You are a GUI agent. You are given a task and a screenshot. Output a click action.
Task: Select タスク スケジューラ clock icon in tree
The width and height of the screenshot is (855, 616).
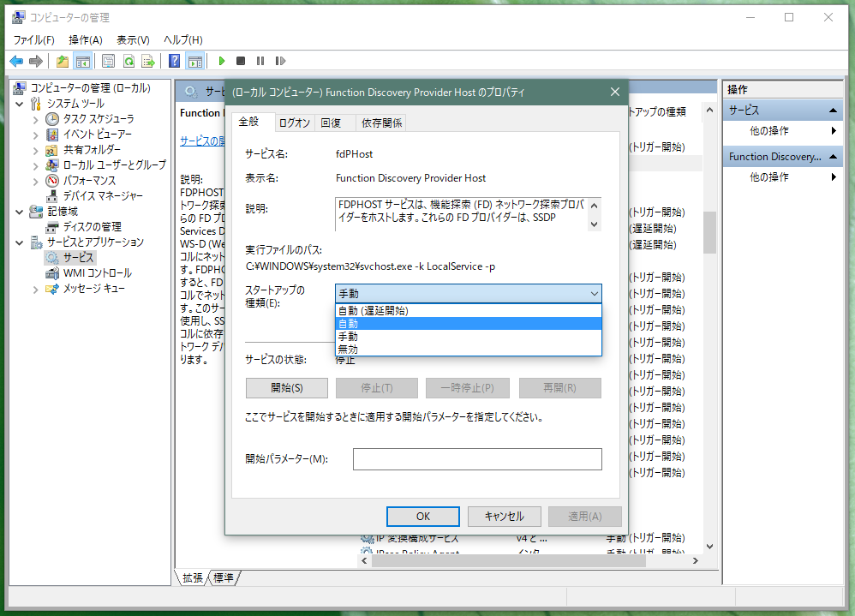(52, 118)
